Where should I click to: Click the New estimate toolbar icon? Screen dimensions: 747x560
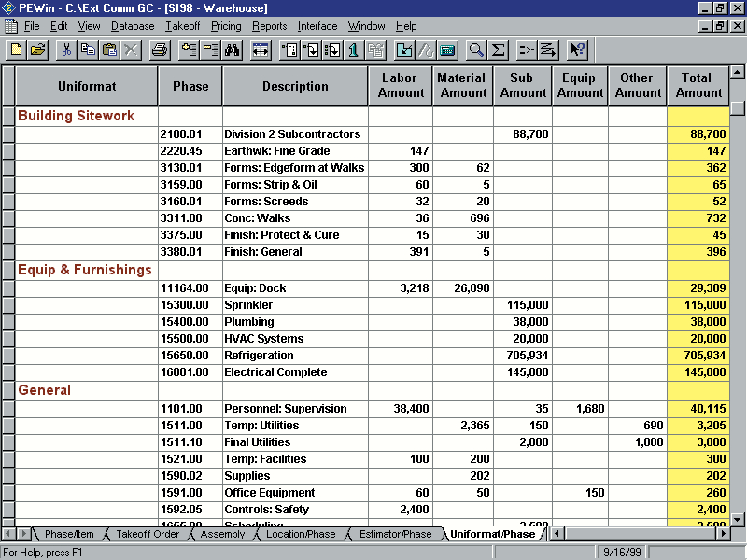(16, 49)
